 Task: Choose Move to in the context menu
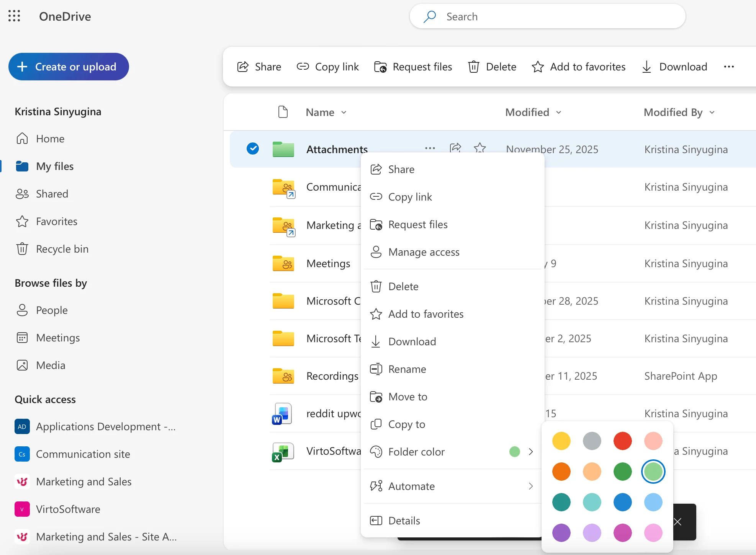(452, 397)
